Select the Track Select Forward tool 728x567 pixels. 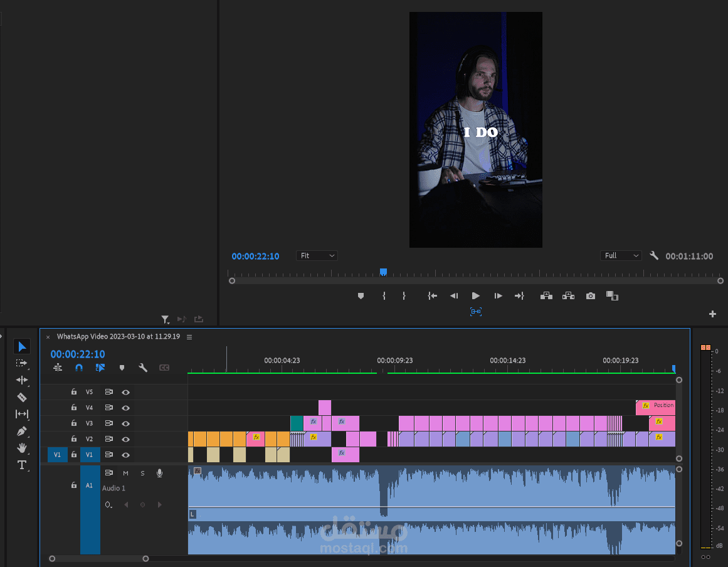point(21,363)
